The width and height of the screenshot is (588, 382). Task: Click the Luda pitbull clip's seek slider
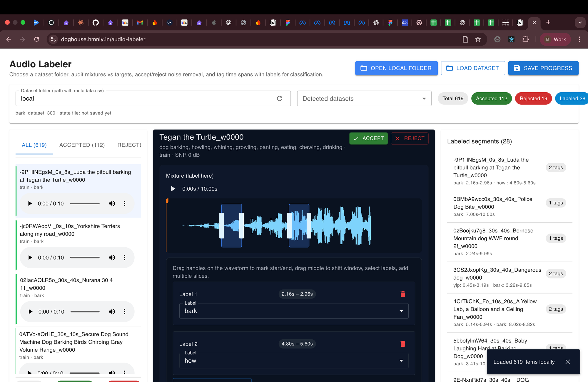coord(85,203)
